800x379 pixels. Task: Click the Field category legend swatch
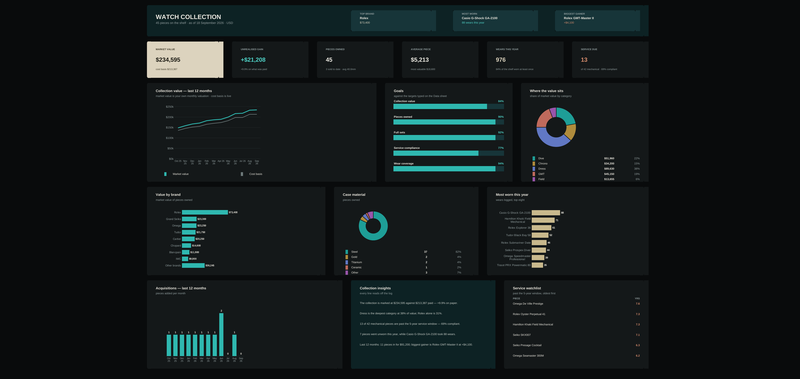click(x=534, y=179)
